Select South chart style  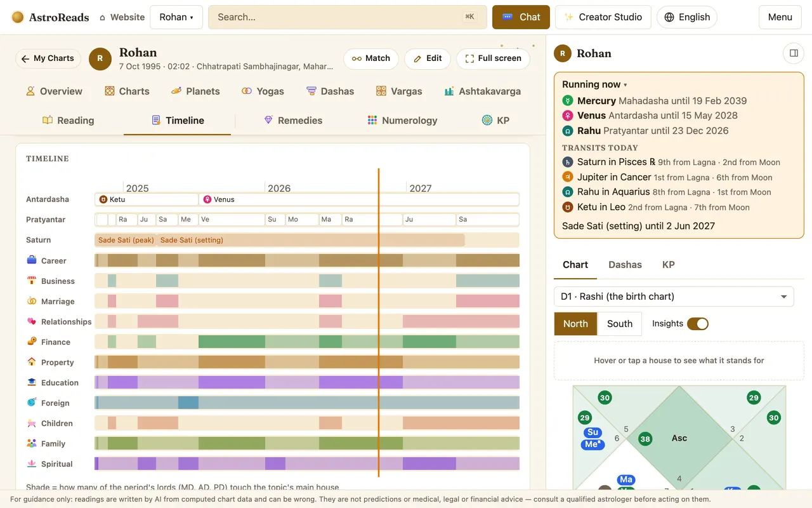click(620, 324)
